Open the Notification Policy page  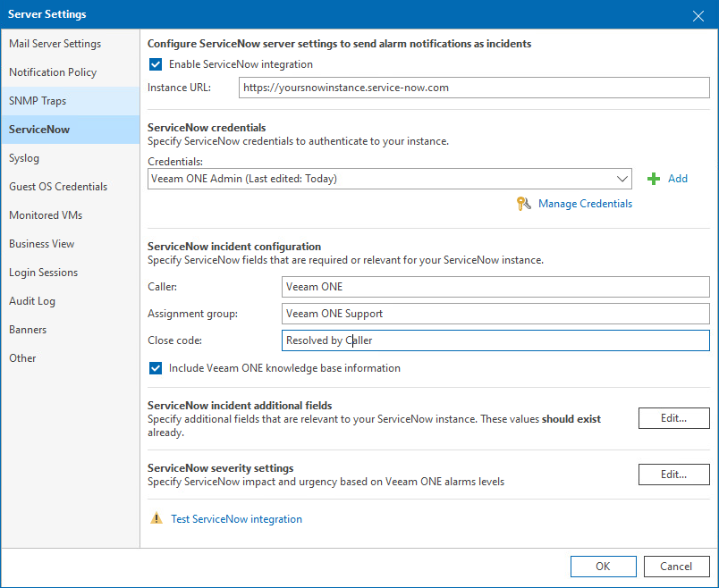coord(55,71)
